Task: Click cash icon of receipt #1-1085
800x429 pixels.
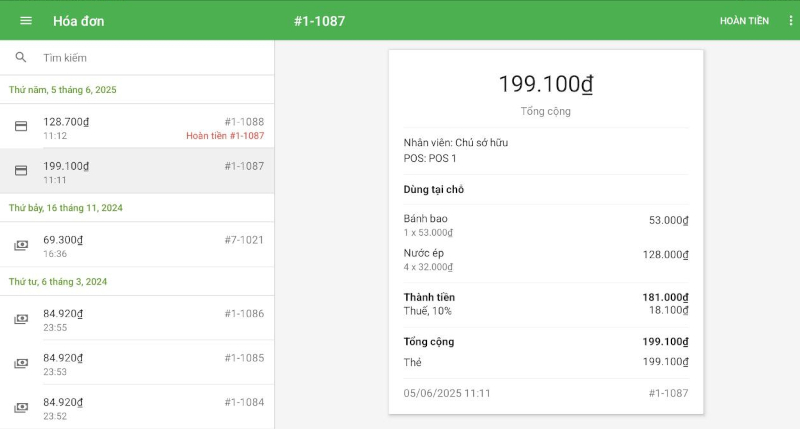Action: point(21,363)
